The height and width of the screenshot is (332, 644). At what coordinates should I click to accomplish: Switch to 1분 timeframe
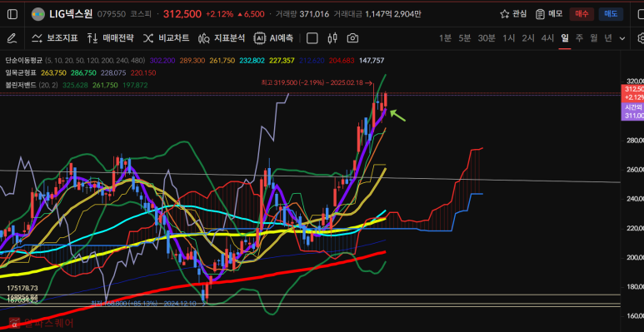[x=445, y=38]
